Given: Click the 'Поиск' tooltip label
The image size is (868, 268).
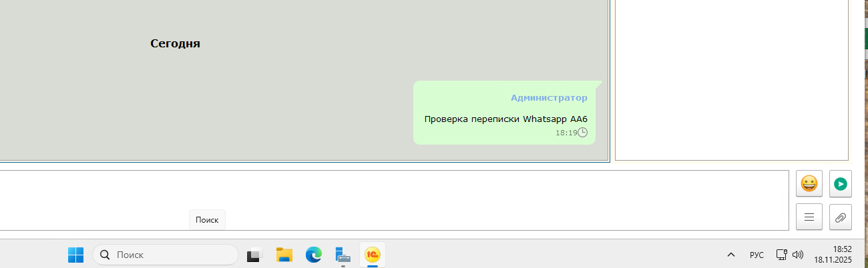Looking at the screenshot, I should click(207, 220).
